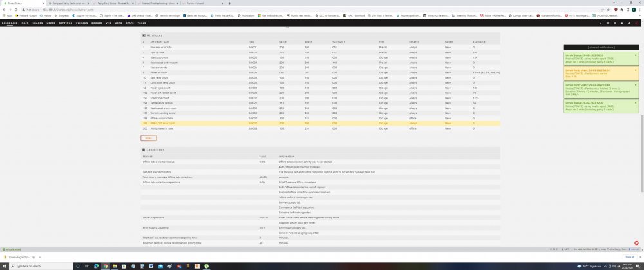
Task: Open the History bookmark
Action: (x=46, y=15)
